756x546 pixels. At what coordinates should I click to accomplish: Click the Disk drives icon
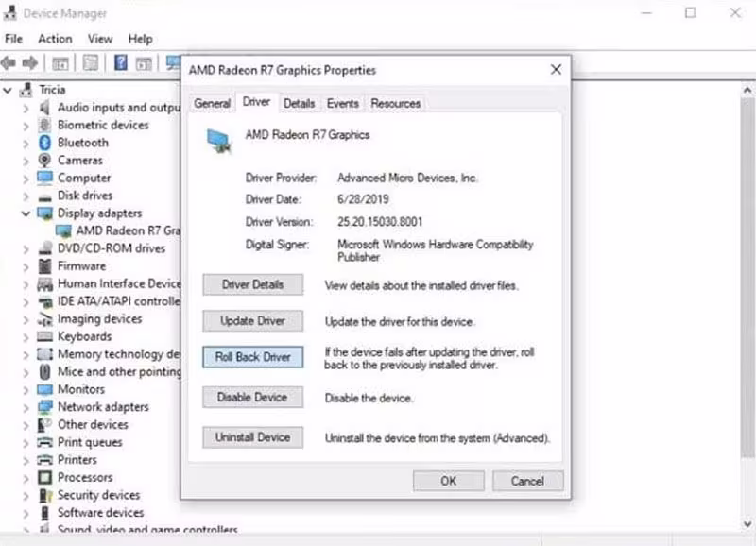[44, 196]
